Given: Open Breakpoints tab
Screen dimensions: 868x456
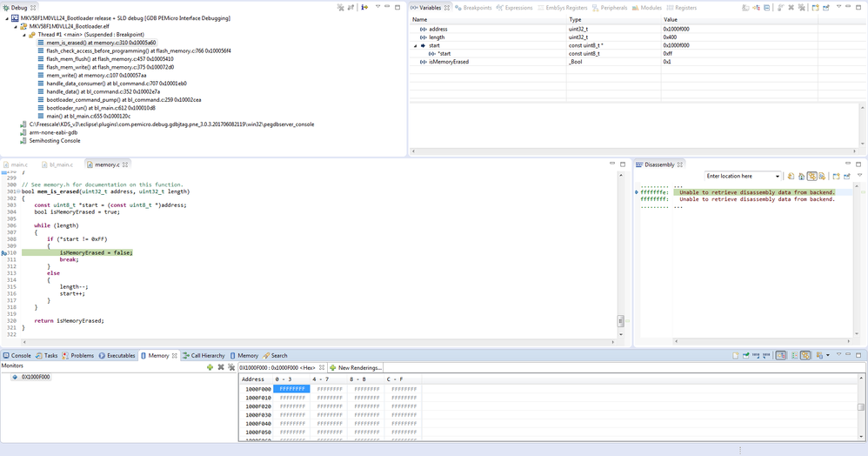Looking at the screenshot, I should tap(473, 8).
